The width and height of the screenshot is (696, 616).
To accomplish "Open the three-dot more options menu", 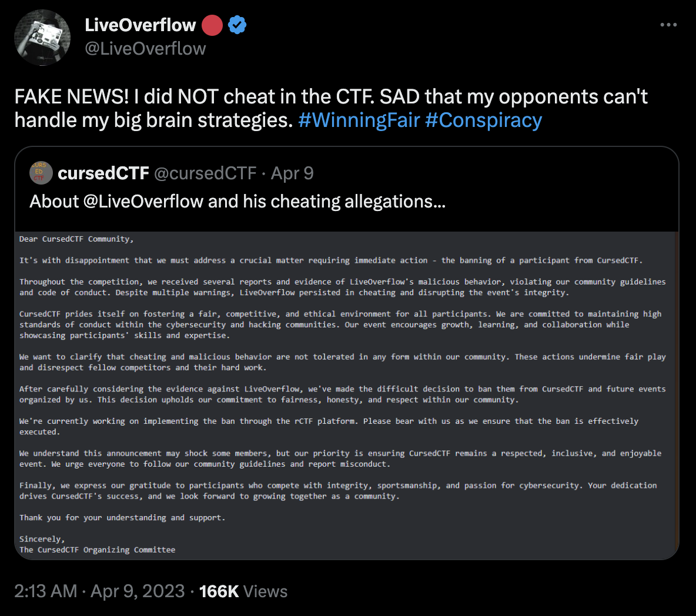I will click(x=668, y=25).
